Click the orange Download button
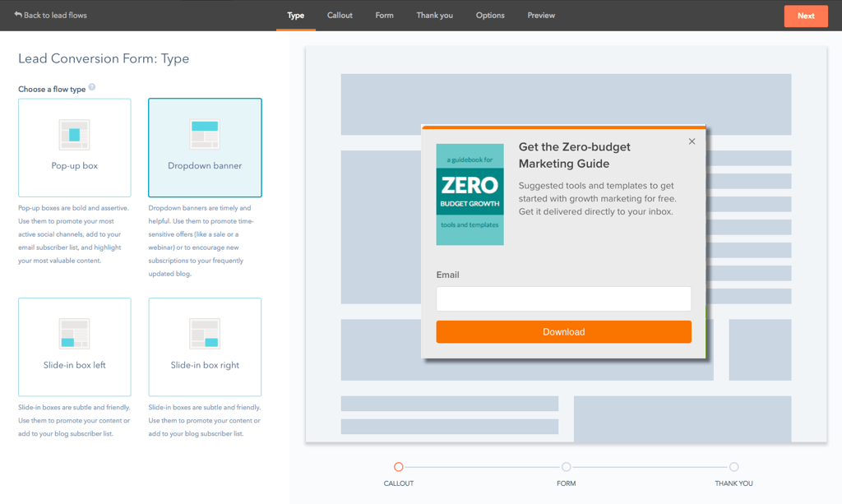Viewport: 842px width, 504px height. (x=563, y=332)
